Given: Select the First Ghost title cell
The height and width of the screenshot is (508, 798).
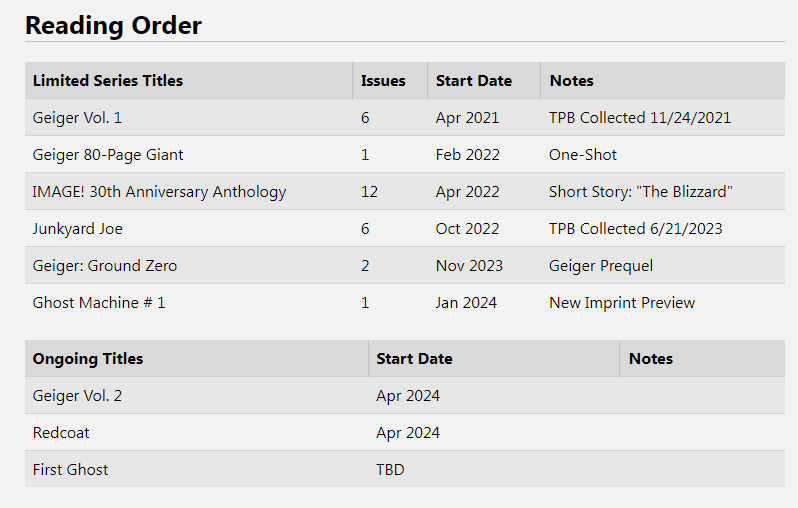Looking at the screenshot, I should pos(71,470).
